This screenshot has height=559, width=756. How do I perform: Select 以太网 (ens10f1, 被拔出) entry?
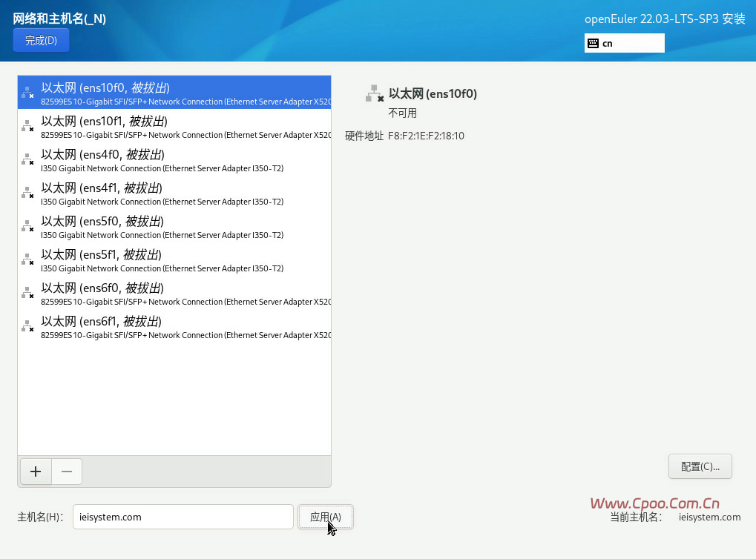coord(174,126)
